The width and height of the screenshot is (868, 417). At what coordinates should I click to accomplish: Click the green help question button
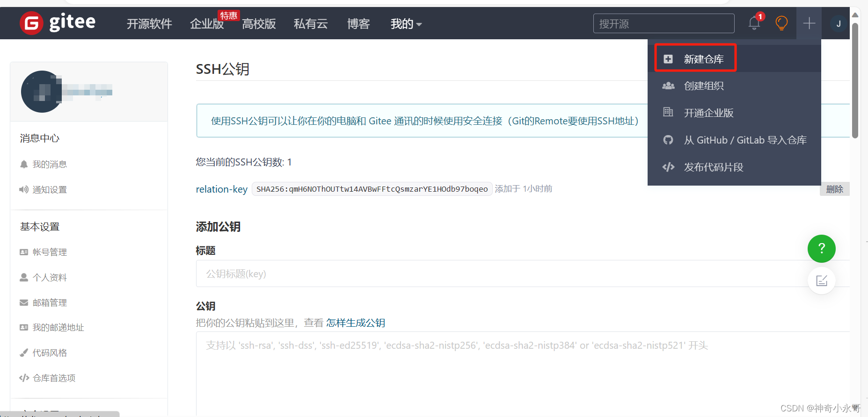tap(822, 249)
